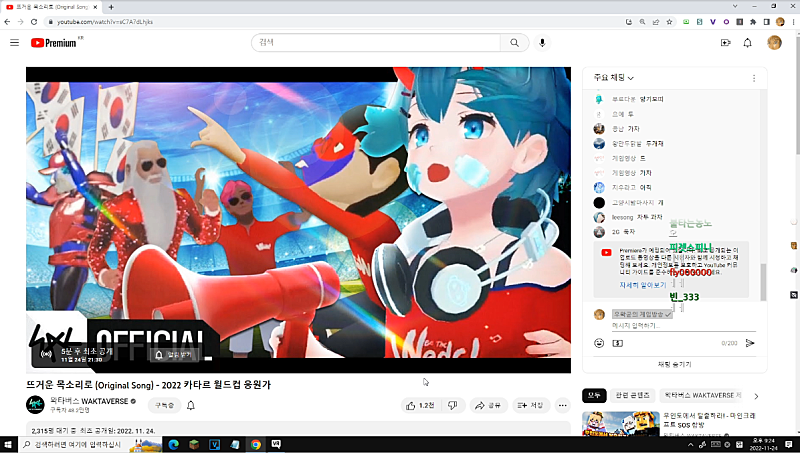Like the video with thumbs up
Viewport: 800px width, 453px height.
420,406
